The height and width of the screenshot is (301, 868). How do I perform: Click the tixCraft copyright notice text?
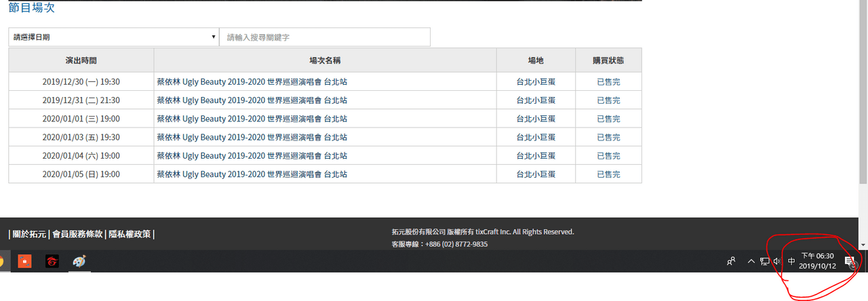tap(483, 232)
